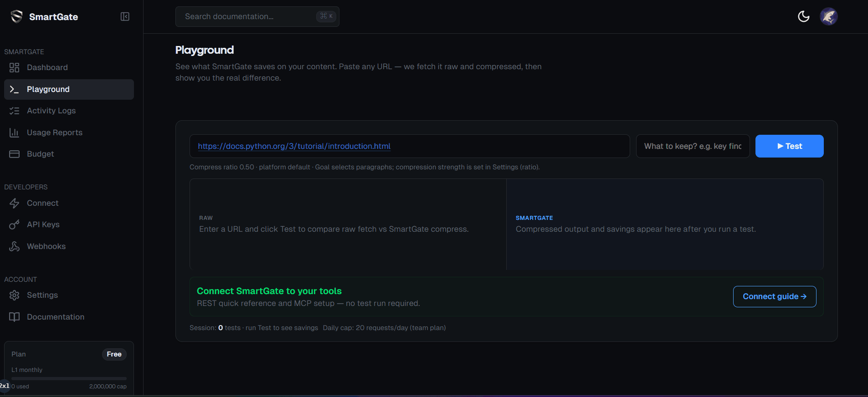Navigate to Connect under Developers
This screenshot has height=397, width=868.
69,203
